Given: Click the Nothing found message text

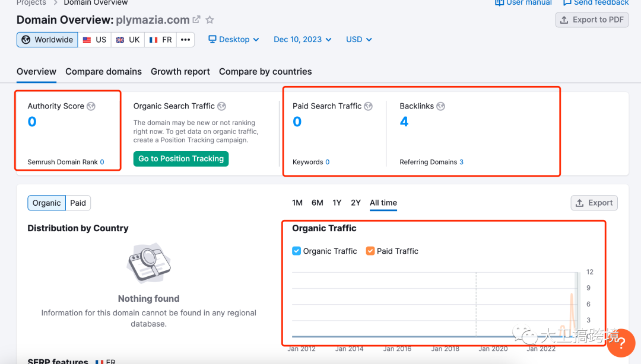Looking at the screenshot, I should (x=149, y=299).
